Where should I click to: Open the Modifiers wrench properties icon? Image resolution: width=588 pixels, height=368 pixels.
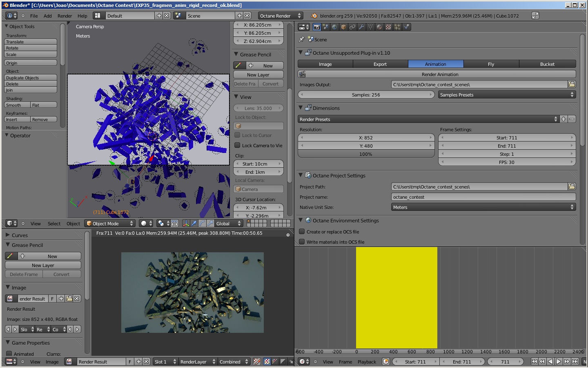pos(361,27)
